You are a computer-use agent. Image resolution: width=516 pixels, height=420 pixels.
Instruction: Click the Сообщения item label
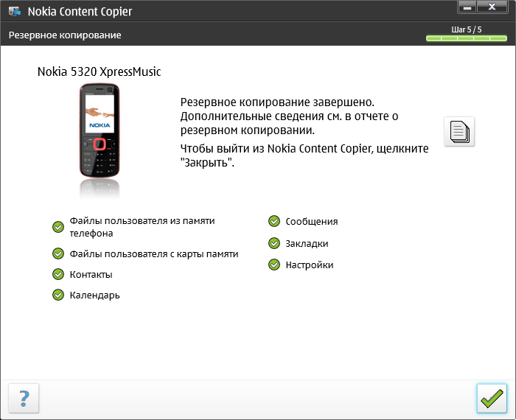point(312,222)
